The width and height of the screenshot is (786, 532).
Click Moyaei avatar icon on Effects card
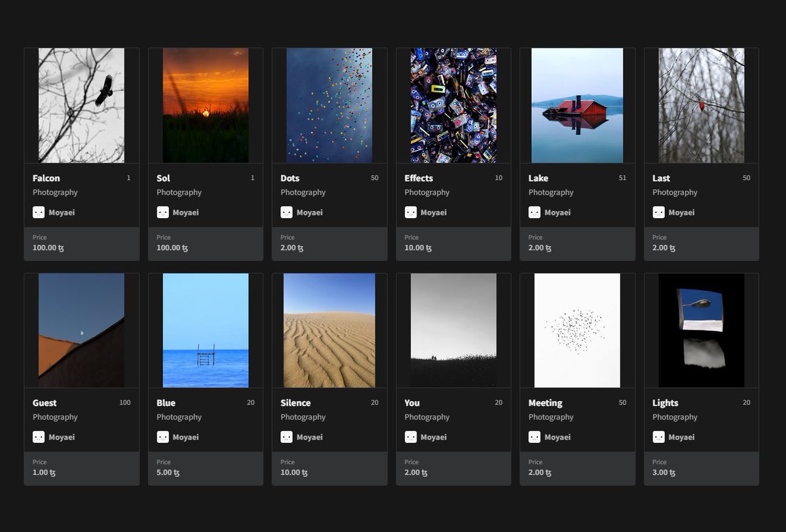[411, 212]
